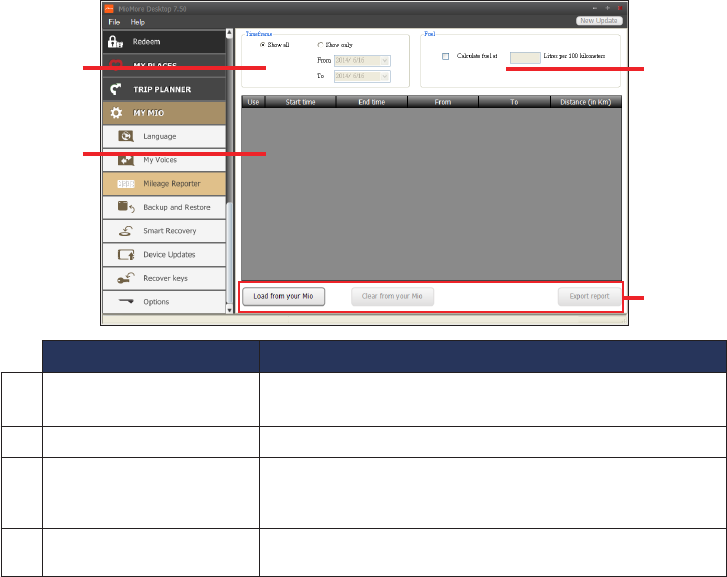The image size is (727, 577).
Task: Click the litres per 100 km field
Action: [525, 57]
